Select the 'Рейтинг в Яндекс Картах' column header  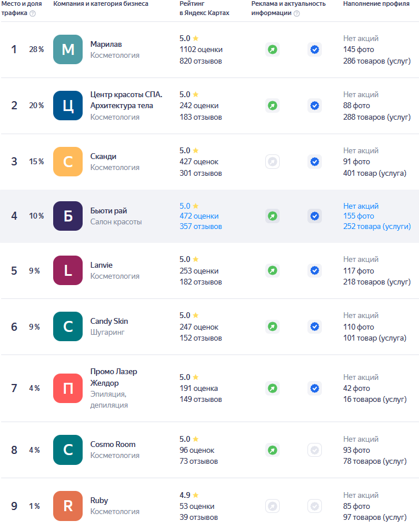click(x=204, y=8)
